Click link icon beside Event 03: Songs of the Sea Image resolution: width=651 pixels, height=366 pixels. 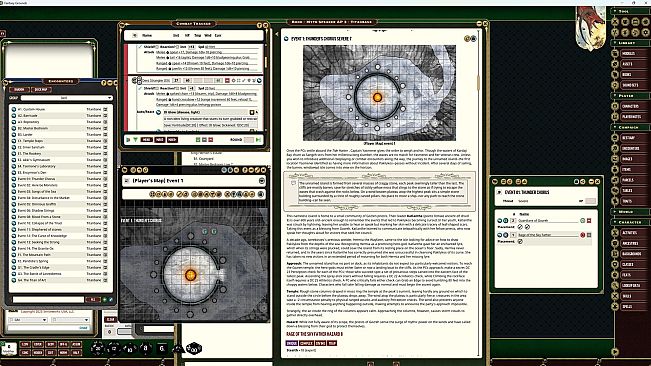14,192
